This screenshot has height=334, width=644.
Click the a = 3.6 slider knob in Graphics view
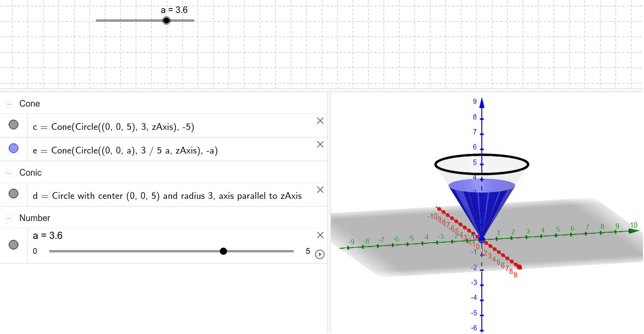[166, 20]
